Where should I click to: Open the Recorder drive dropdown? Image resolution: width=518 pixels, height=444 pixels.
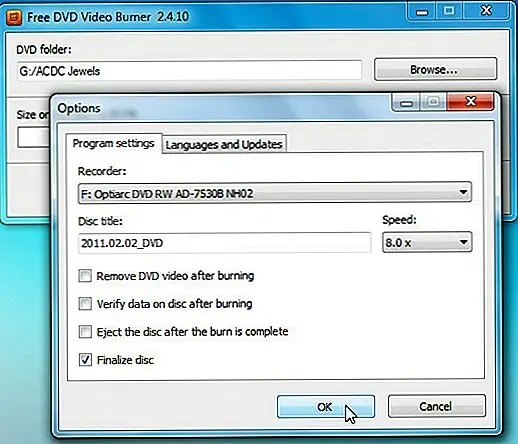pos(275,193)
